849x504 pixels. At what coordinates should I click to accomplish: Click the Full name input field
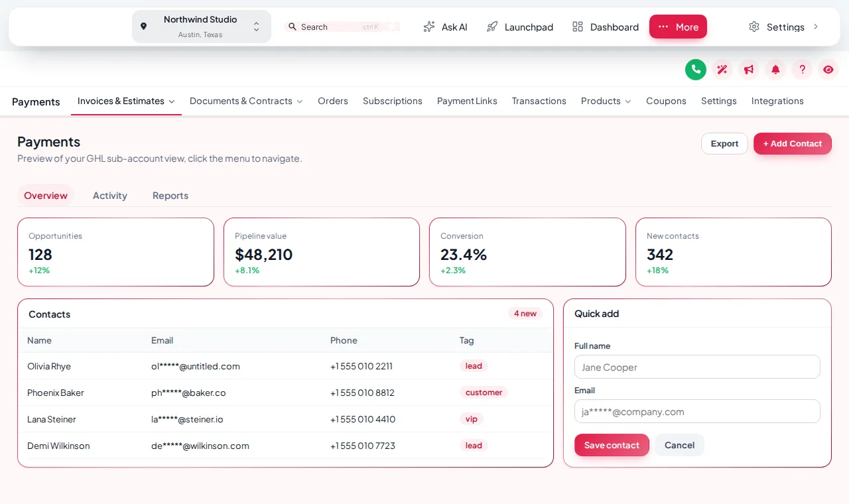[x=697, y=367]
